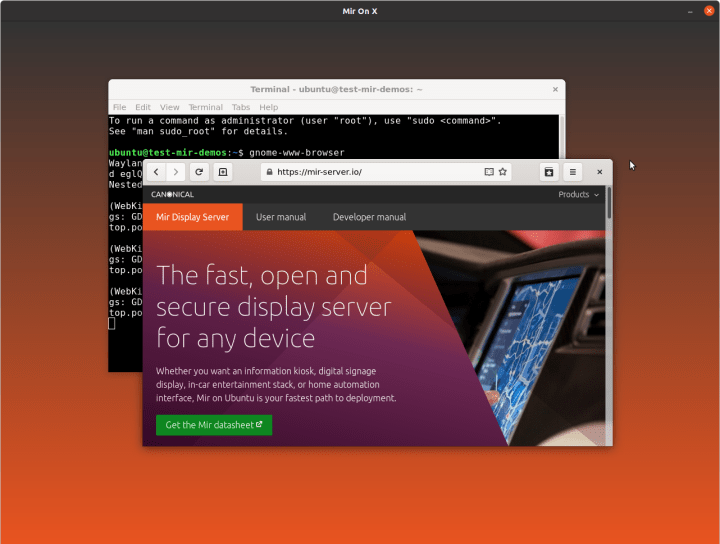Click the https://mir-server.io/ address field

[386, 172]
